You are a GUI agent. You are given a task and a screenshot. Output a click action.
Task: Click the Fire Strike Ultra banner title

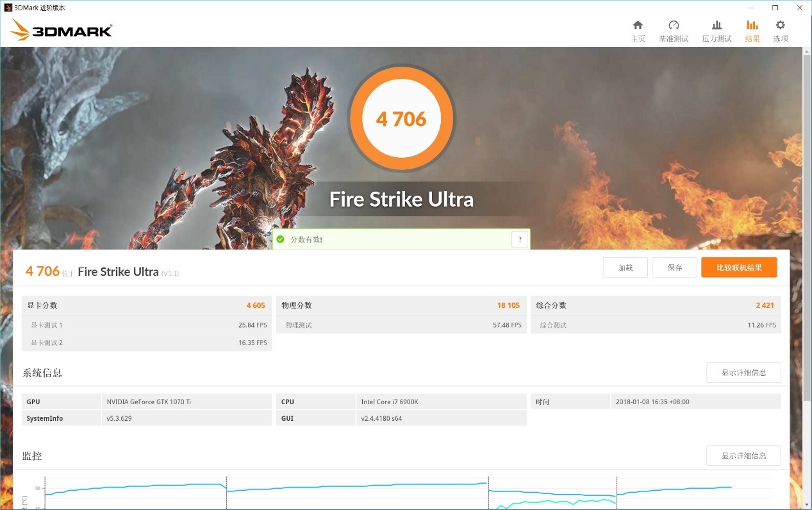(x=401, y=199)
